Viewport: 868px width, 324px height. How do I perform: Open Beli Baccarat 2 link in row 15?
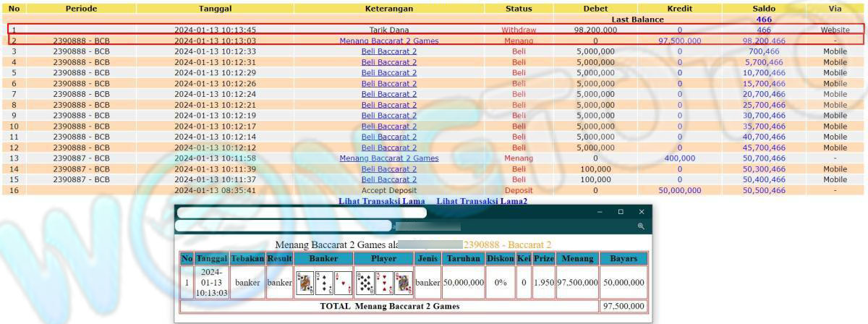click(x=389, y=180)
